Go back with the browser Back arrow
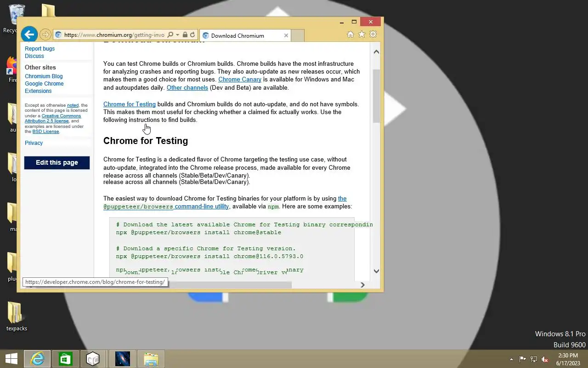The width and height of the screenshot is (588, 368). tap(29, 34)
